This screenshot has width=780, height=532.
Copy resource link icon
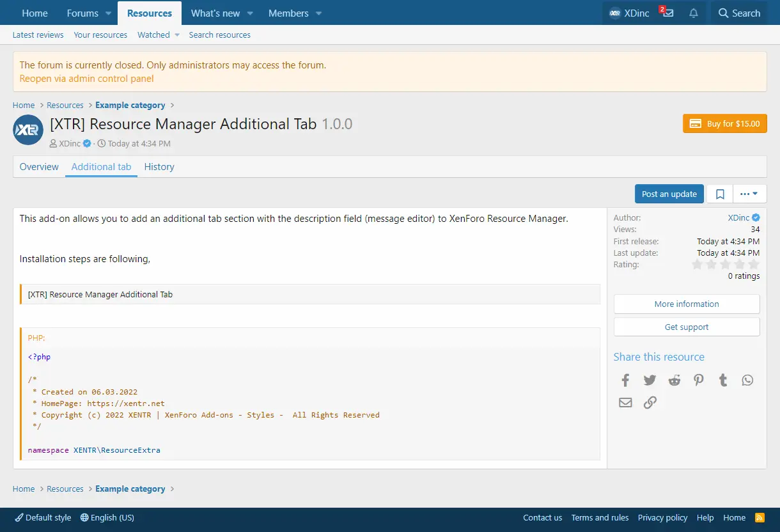point(650,402)
